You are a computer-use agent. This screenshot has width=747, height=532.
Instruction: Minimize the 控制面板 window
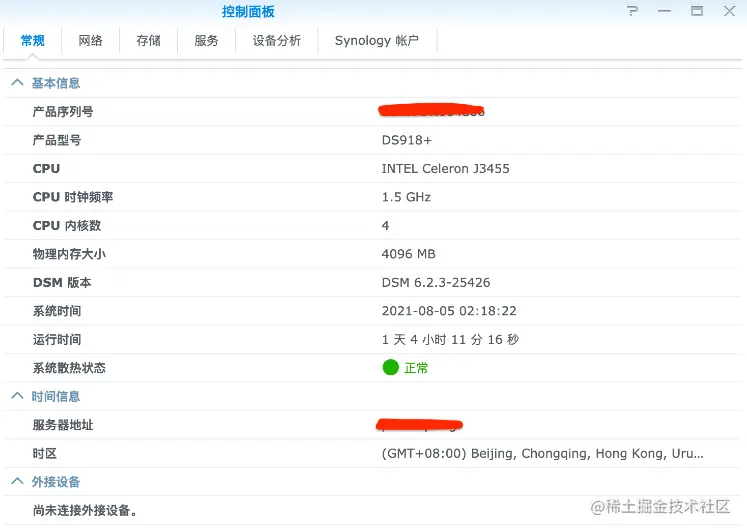tap(664, 11)
